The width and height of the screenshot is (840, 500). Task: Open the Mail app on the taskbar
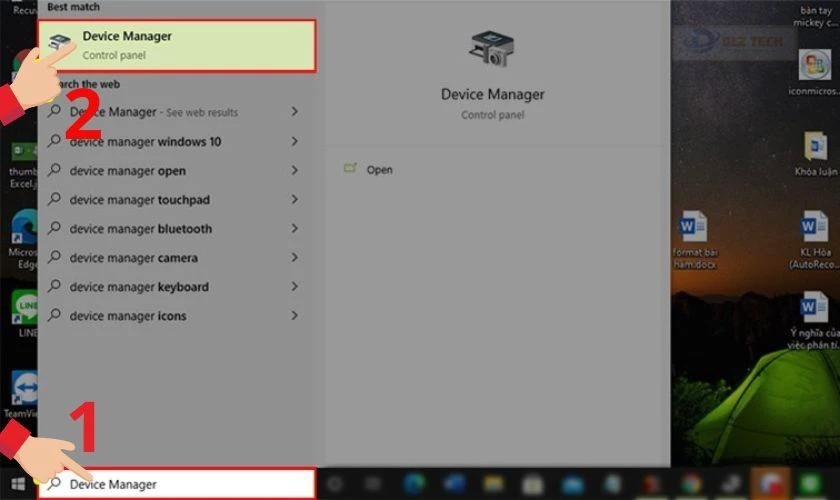573,485
